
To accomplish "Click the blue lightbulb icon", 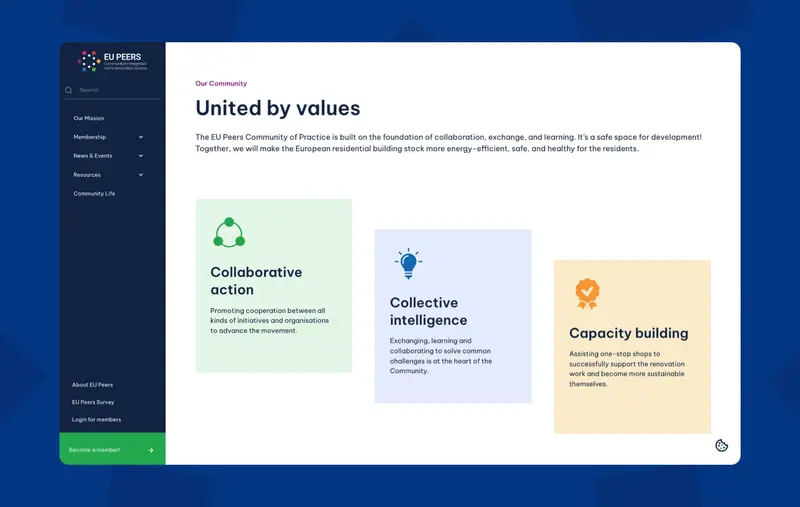I will pyautogui.click(x=408, y=263).
